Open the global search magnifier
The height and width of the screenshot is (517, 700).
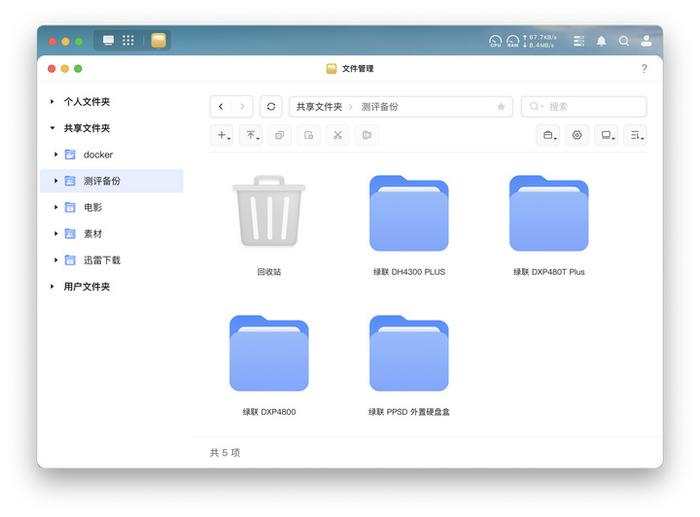pyautogui.click(x=624, y=41)
